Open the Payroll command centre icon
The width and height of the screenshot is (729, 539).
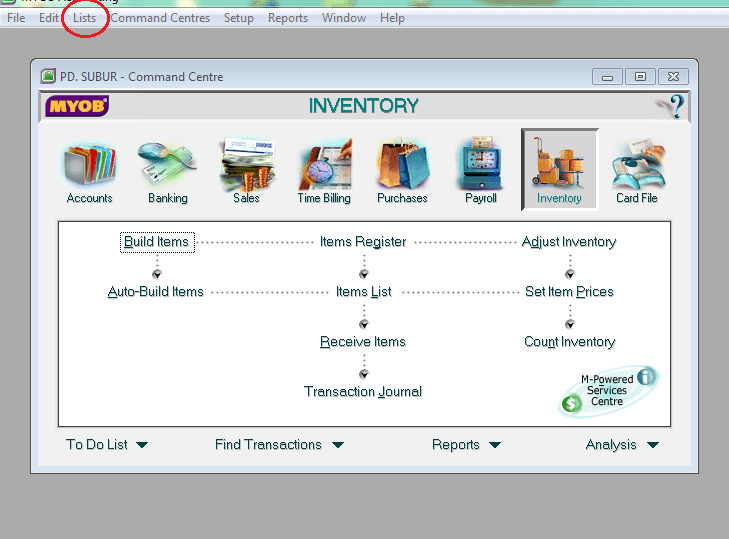pyautogui.click(x=481, y=170)
